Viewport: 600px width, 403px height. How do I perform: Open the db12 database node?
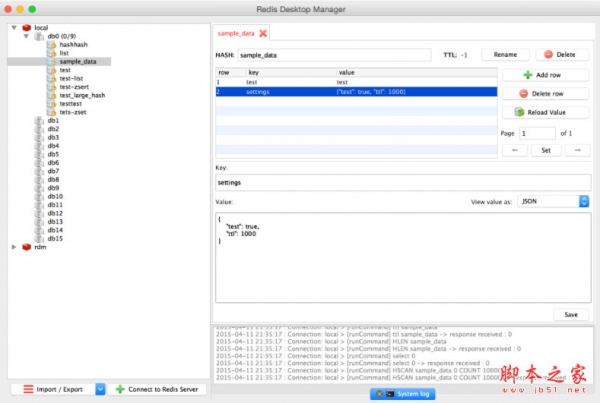pyautogui.click(x=55, y=213)
